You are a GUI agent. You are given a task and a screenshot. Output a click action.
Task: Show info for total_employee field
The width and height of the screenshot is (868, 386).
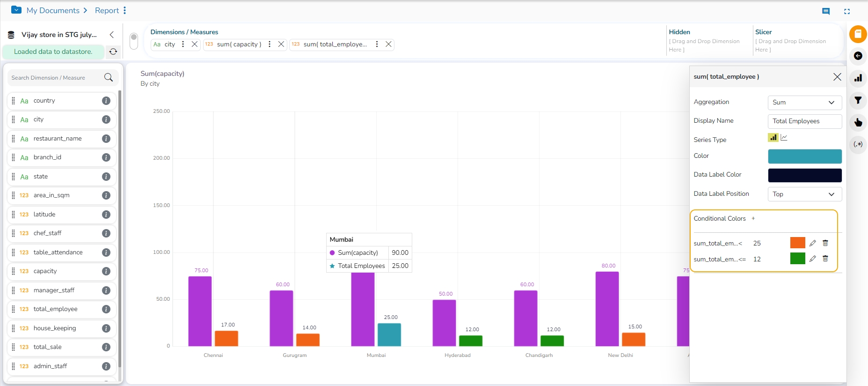click(x=106, y=309)
